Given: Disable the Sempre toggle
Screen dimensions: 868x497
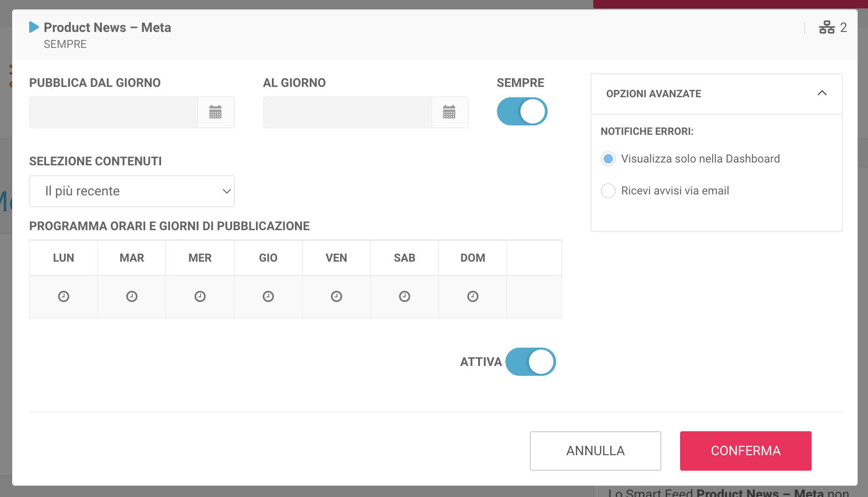Looking at the screenshot, I should click(522, 112).
